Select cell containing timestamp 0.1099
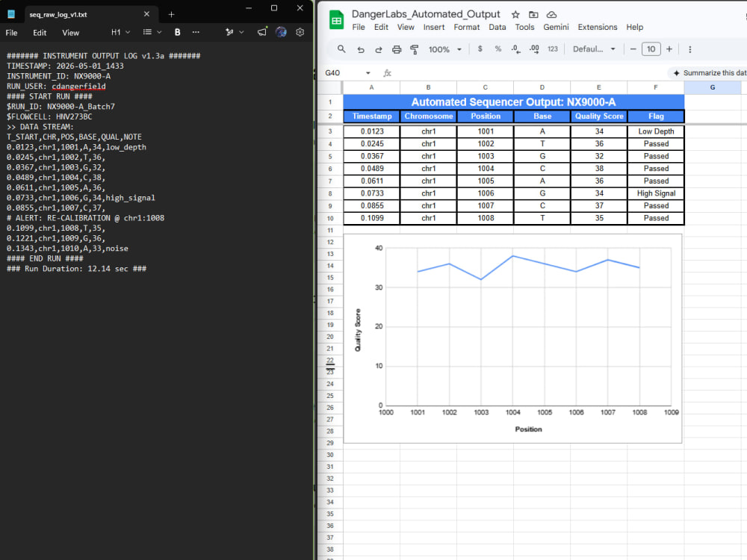The height and width of the screenshot is (560, 747). pyautogui.click(x=371, y=218)
